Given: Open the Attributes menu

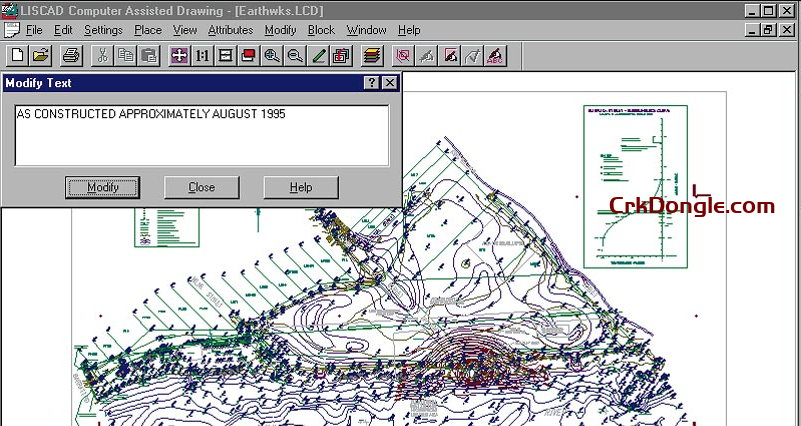Looking at the screenshot, I should pyautogui.click(x=230, y=30).
